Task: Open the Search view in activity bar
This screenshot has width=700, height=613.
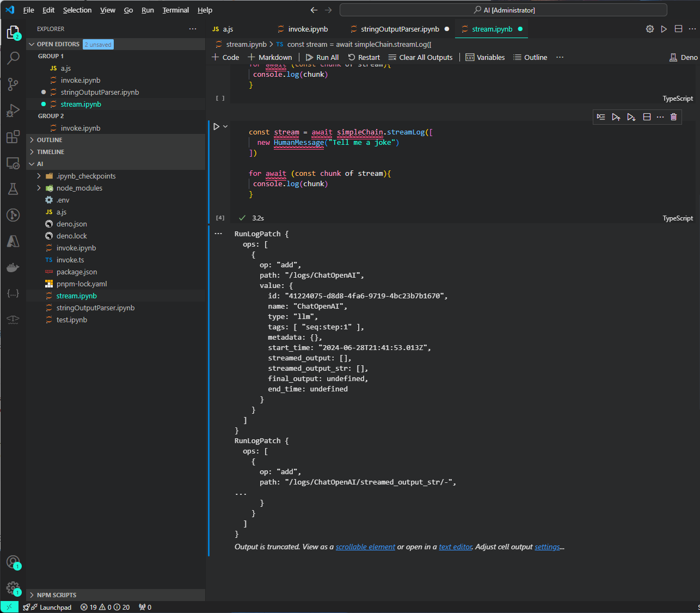Action: click(x=13, y=58)
